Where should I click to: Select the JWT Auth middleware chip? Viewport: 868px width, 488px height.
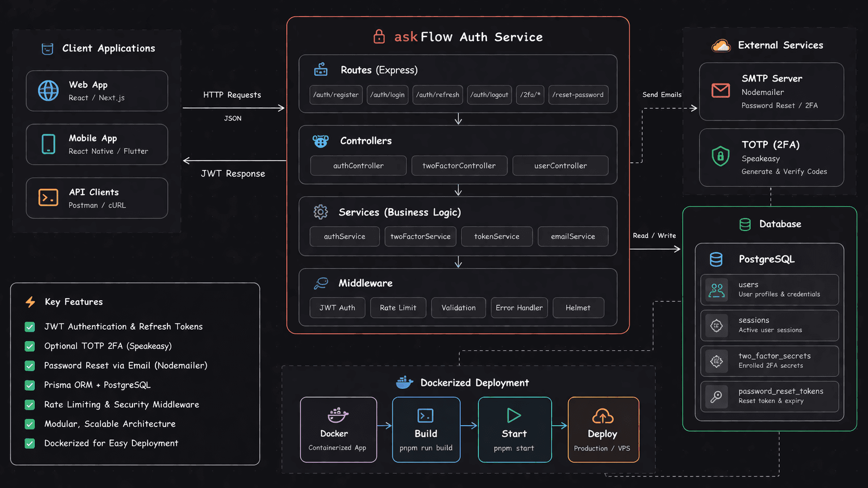click(x=338, y=308)
